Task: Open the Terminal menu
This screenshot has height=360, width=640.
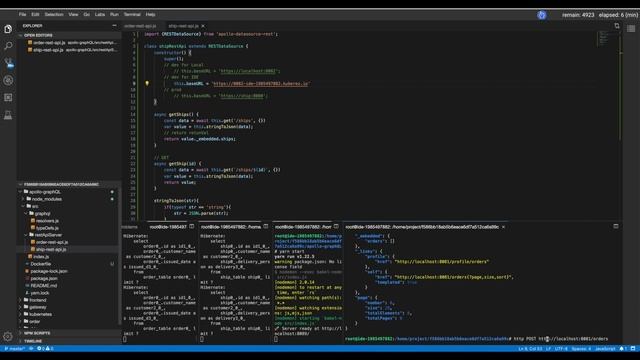Action: [132, 14]
